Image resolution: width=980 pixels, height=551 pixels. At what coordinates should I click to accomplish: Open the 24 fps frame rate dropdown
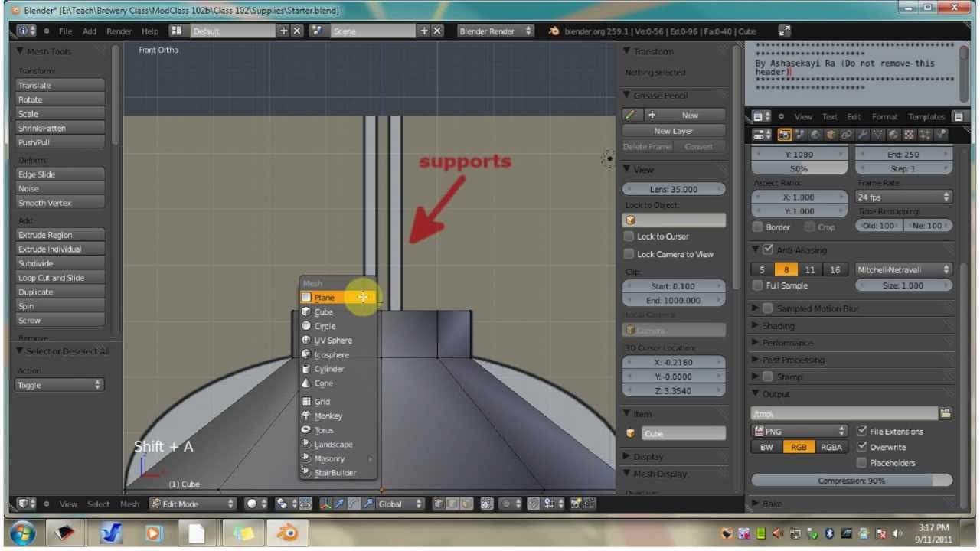tap(903, 197)
